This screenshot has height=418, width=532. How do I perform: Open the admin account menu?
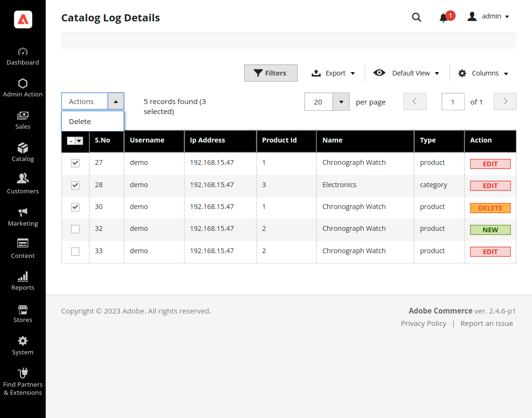[488, 16]
